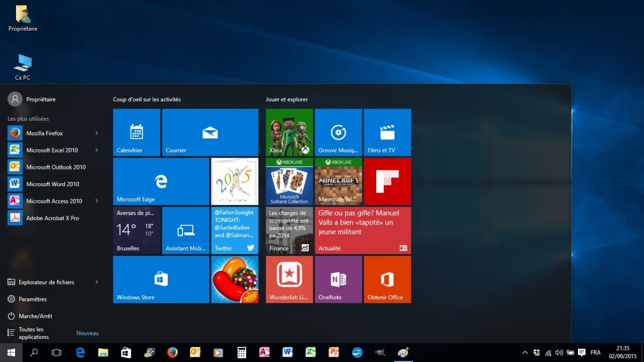The height and width of the screenshot is (362, 644).
Task: Open Outlook from the taskbar
Action: click(195, 352)
